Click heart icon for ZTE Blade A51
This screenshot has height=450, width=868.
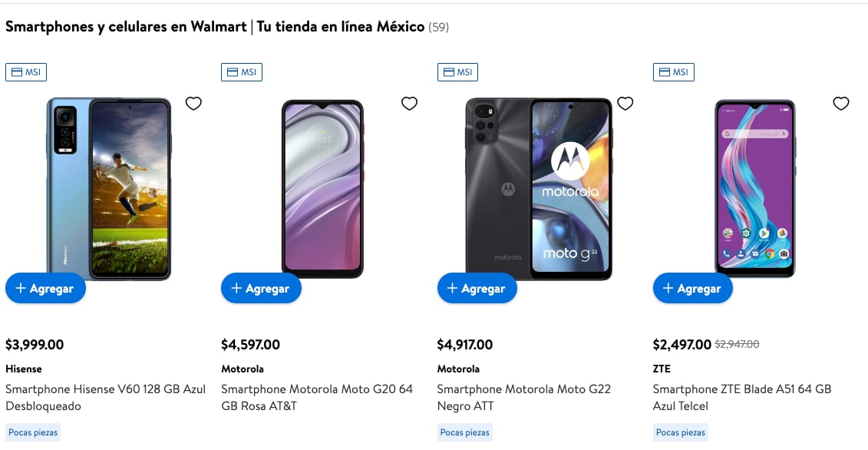point(841,104)
